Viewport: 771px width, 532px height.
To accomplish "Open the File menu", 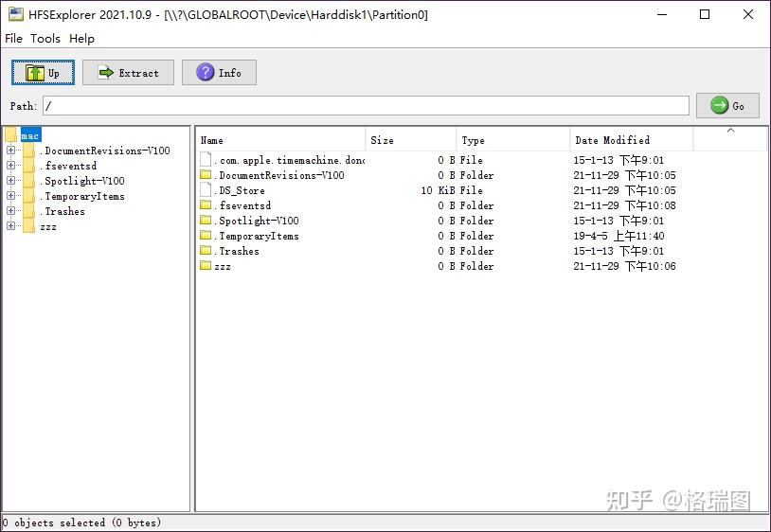I will click(x=14, y=38).
